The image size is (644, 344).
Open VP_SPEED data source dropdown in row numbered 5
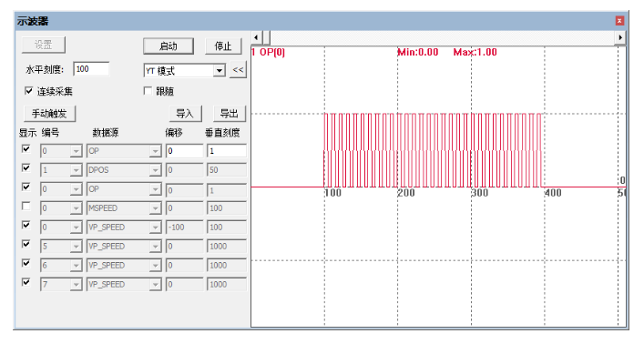pyautogui.click(x=155, y=247)
